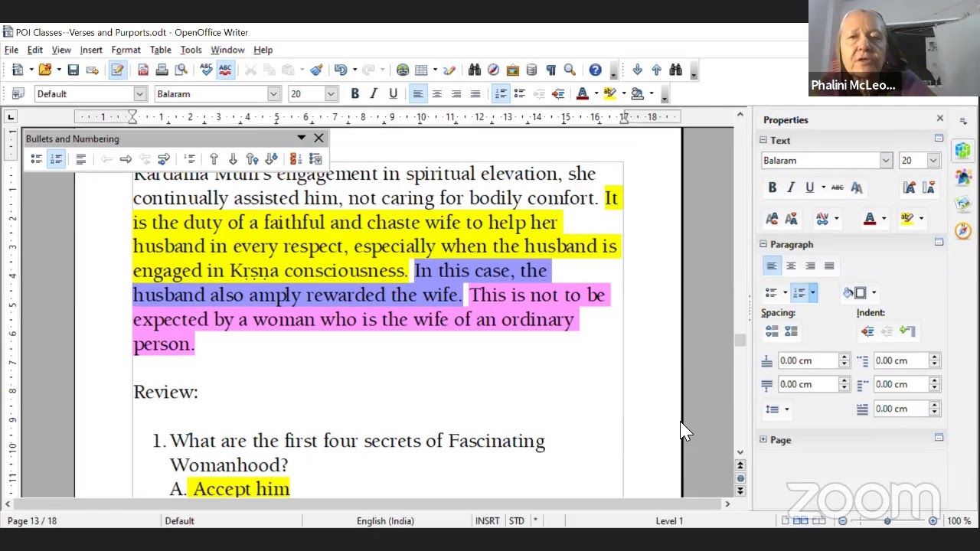Open font color dropdown arrow in toolbar
Viewport: 980px width, 551px height.
(x=596, y=94)
